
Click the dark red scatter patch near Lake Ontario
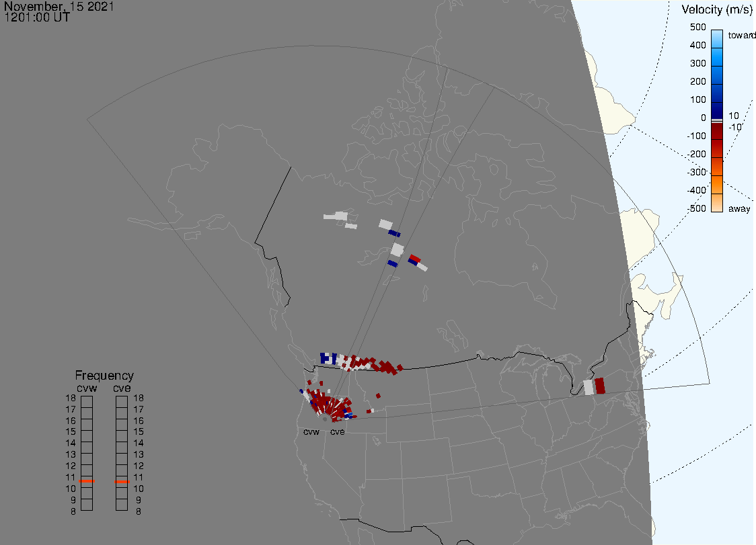tap(600, 386)
